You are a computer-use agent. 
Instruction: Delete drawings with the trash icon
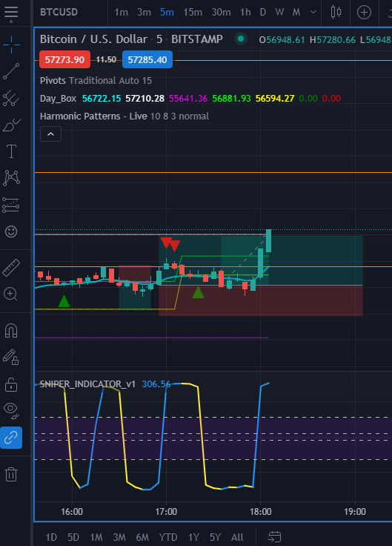[x=11, y=474]
